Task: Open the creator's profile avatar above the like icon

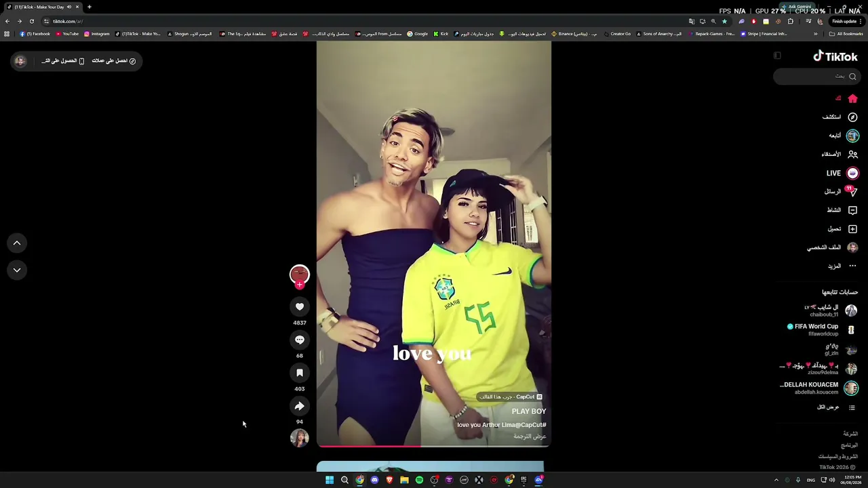Action: pos(299,274)
